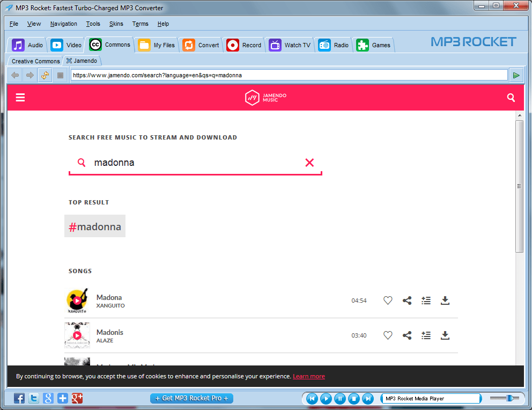Play the Madonis track thumbnail

77,335
